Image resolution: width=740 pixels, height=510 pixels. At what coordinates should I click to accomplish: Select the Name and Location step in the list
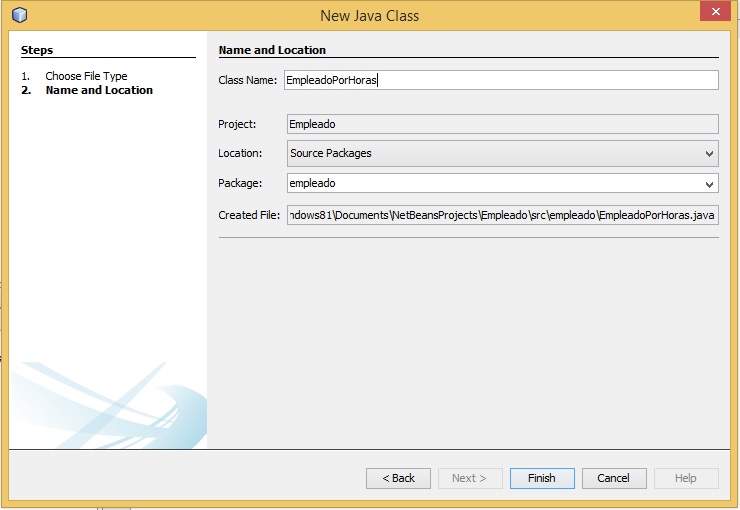click(x=99, y=90)
